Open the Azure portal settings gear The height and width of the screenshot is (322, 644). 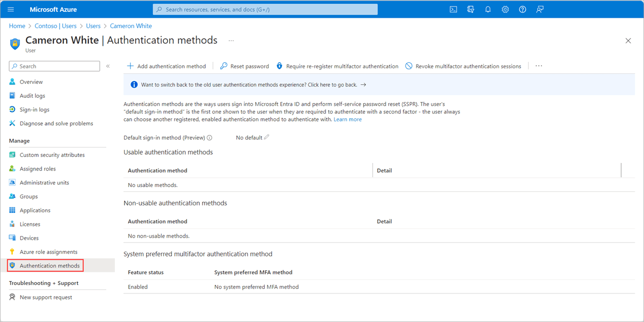(505, 9)
